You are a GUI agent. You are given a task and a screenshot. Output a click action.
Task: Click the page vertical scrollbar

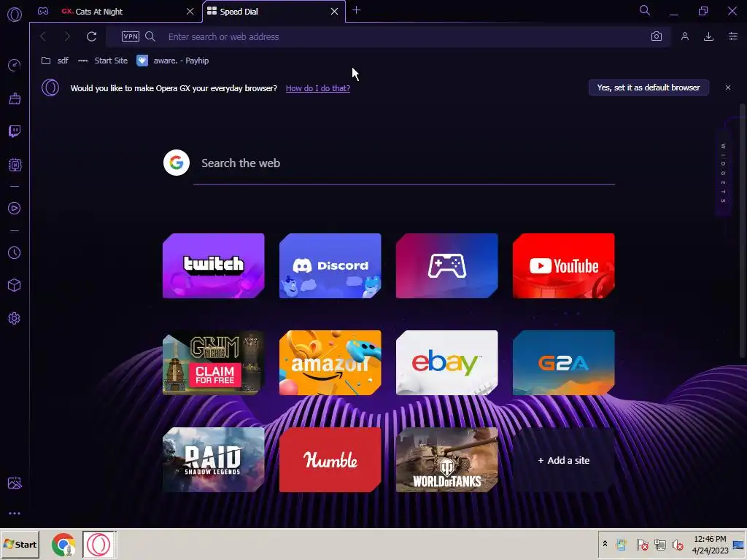pyautogui.click(x=742, y=231)
